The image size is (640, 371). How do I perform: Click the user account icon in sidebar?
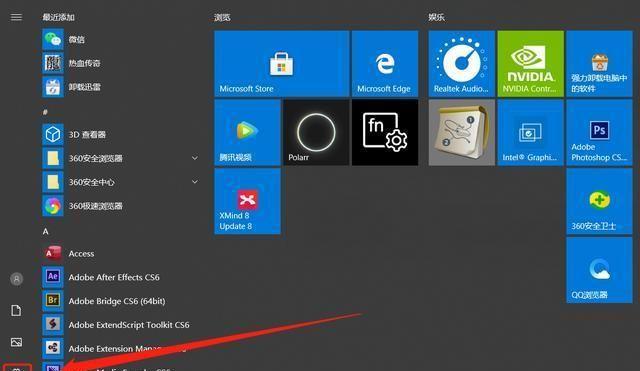tap(16, 279)
